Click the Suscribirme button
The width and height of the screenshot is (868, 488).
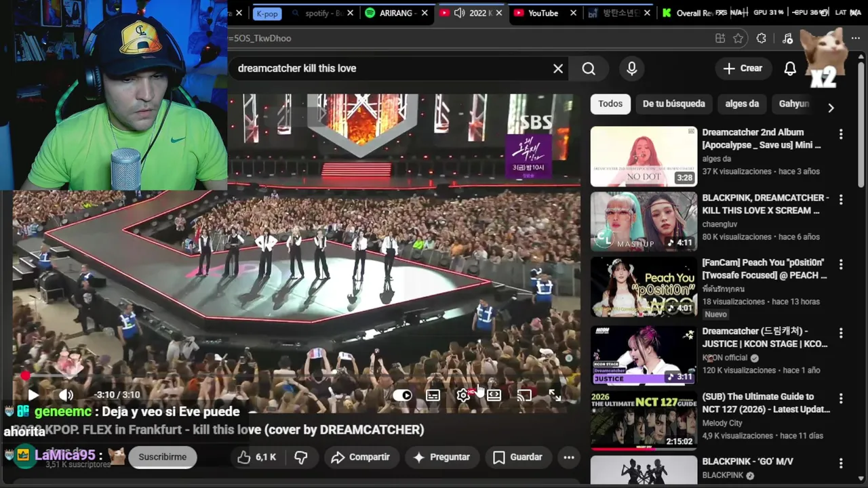pyautogui.click(x=162, y=457)
